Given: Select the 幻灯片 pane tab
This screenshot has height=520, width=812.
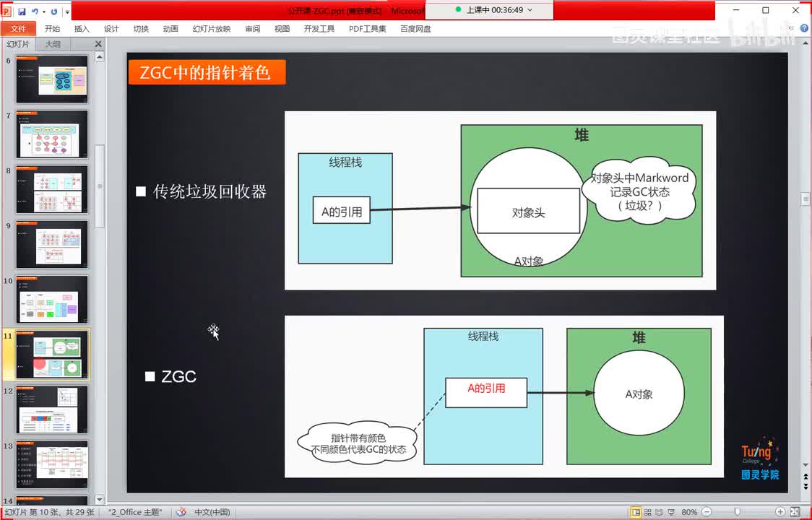Looking at the screenshot, I should [18, 44].
